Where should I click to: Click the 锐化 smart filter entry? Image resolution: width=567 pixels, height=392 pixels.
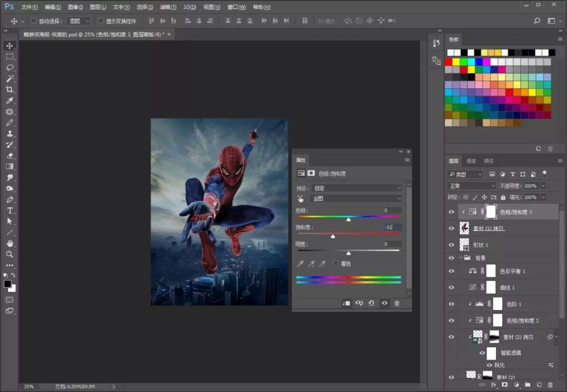pyautogui.click(x=499, y=365)
